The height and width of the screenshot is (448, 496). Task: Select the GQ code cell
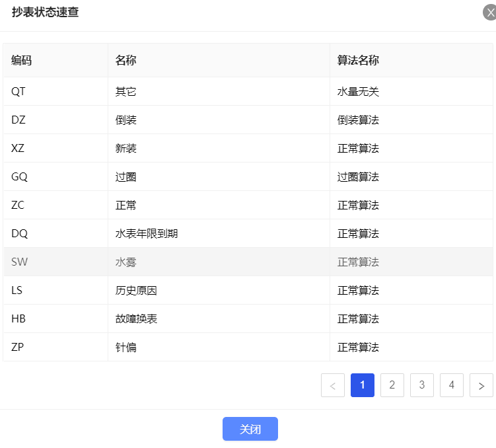(55, 176)
